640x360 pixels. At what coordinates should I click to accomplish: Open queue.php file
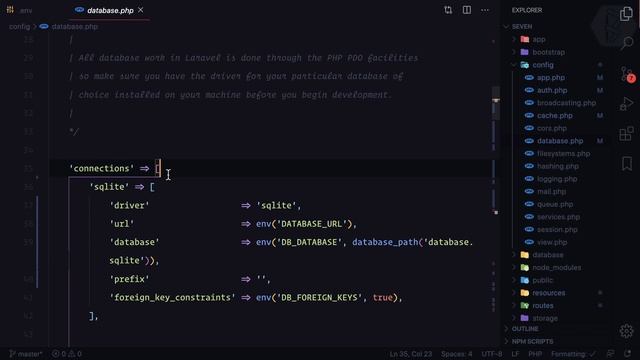555,204
